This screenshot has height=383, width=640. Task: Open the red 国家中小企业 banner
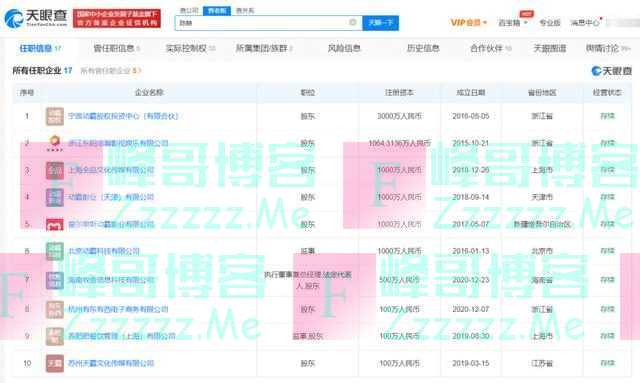pos(117,18)
